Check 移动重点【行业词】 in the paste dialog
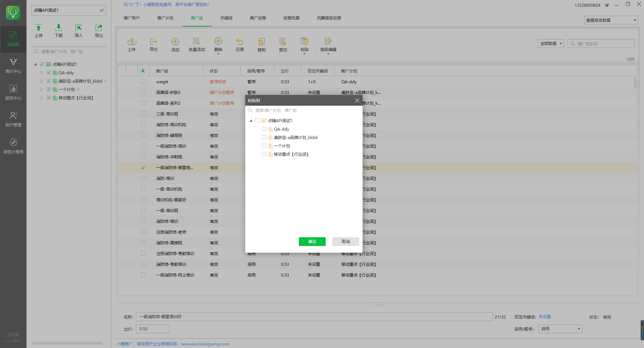 (x=264, y=154)
